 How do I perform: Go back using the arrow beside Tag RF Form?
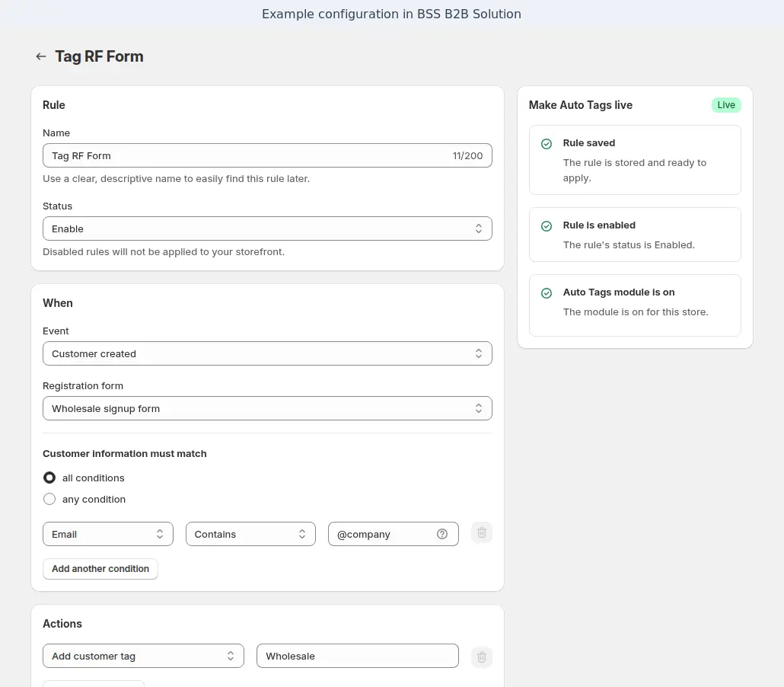coord(41,56)
